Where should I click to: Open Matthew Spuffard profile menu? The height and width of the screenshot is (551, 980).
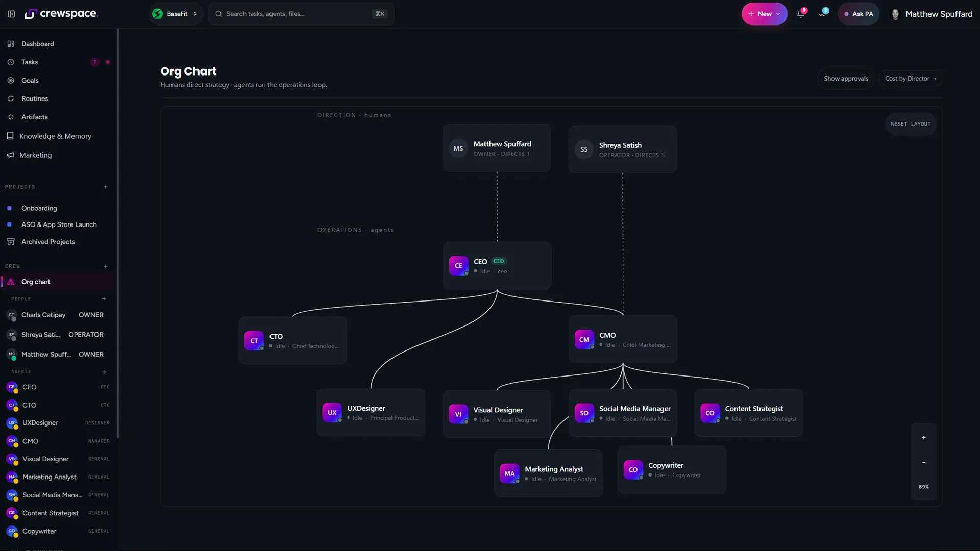coord(932,14)
